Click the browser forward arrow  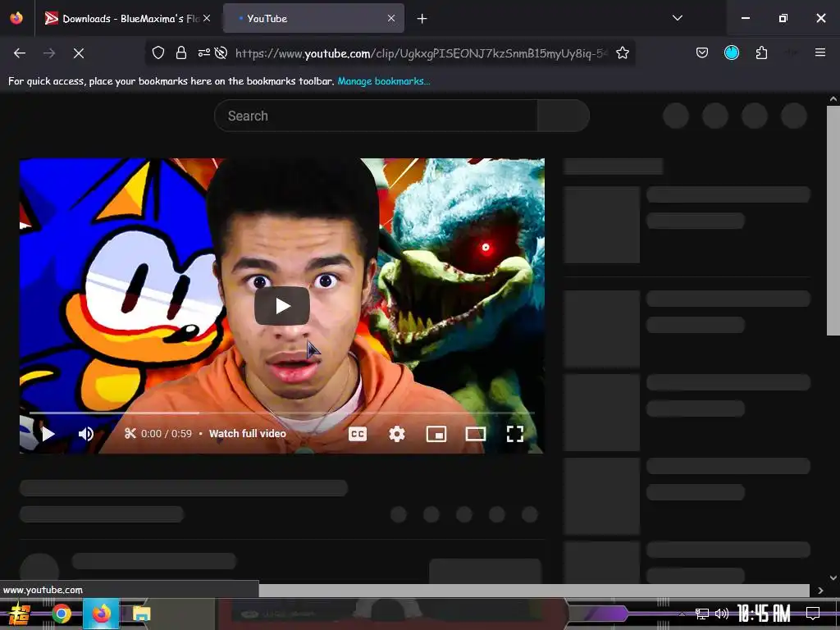(x=49, y=53)
